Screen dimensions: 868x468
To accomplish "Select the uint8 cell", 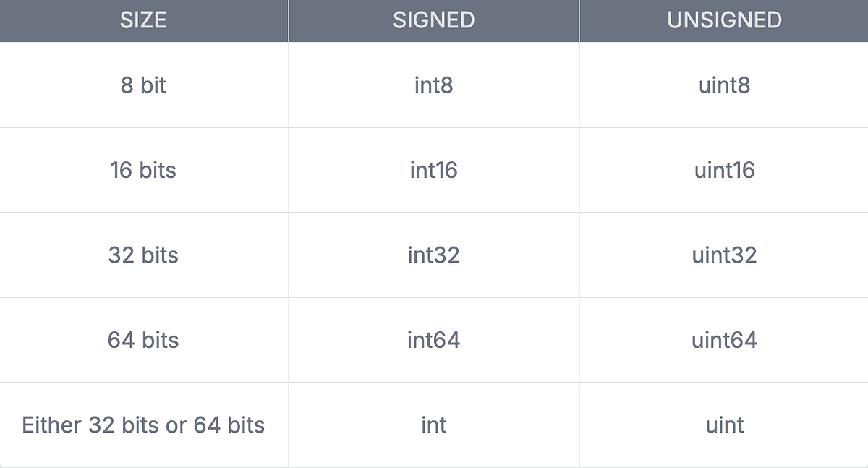I will 724,85.
